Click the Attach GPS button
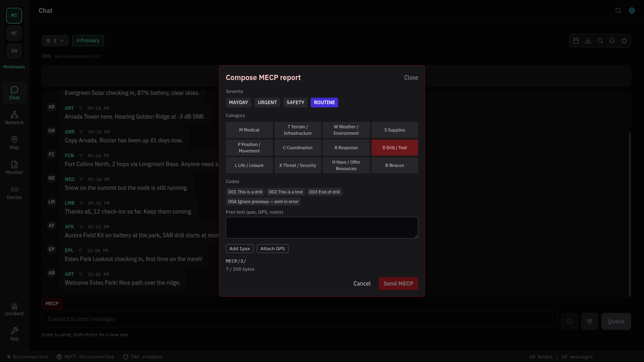 [x=272, y=249]
